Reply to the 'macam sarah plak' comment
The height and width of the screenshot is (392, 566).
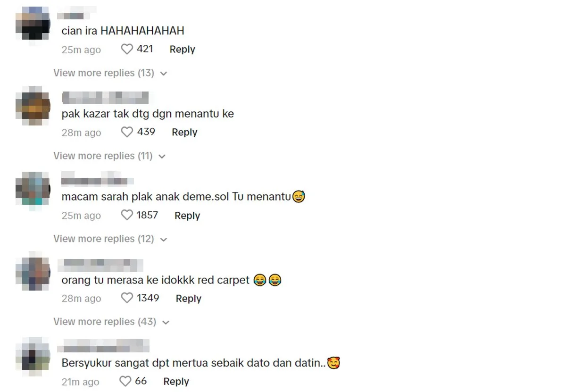tap(187, 216)
